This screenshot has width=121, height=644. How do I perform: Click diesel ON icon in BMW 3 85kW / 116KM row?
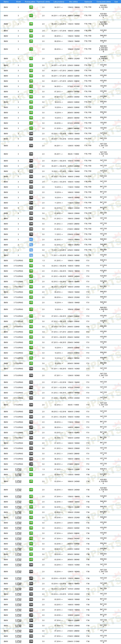pos(31,154)
